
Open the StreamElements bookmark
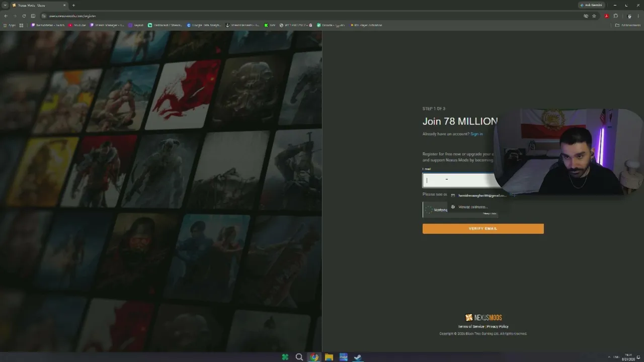click(x=243, y=25)
